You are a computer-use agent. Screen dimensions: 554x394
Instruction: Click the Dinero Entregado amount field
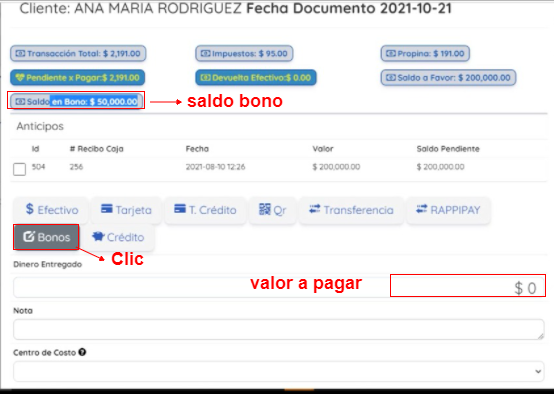click(278, 287)
